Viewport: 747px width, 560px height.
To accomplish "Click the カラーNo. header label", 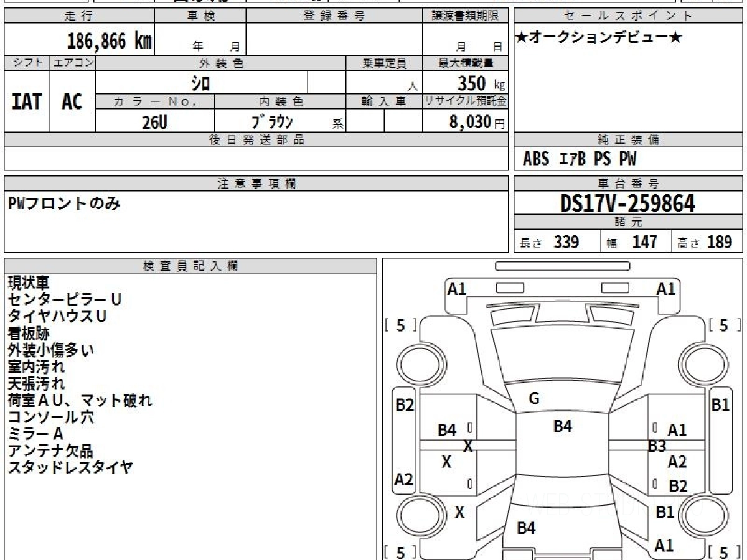I will 155,101.
